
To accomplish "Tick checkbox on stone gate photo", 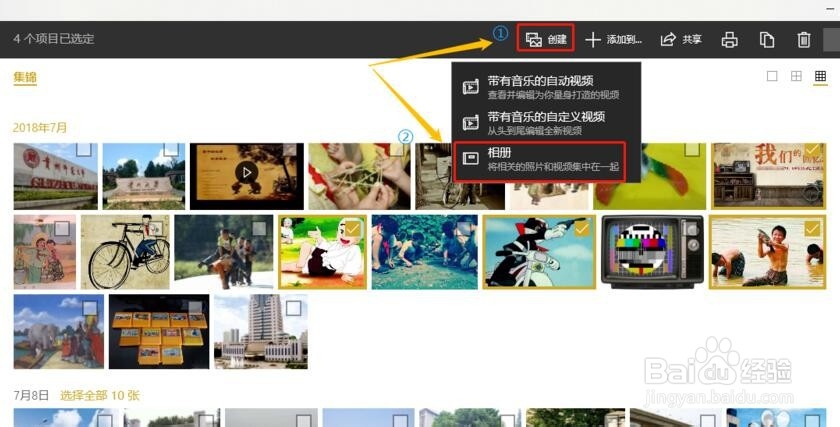I will pos(171,149).
